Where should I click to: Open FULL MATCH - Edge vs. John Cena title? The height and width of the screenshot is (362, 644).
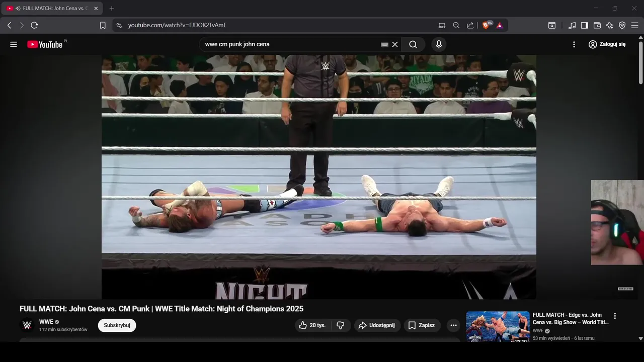coord(571,319)
